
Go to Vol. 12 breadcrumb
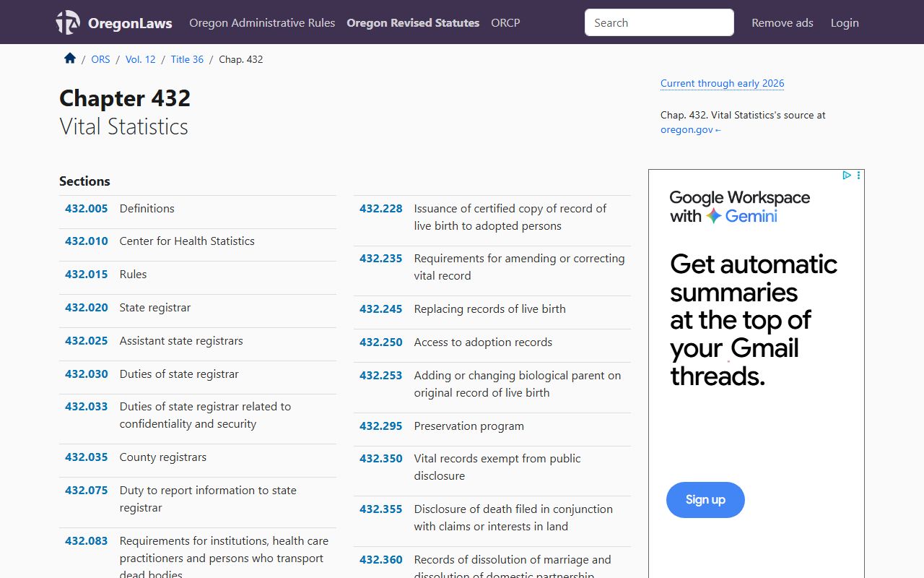[140, 59]
